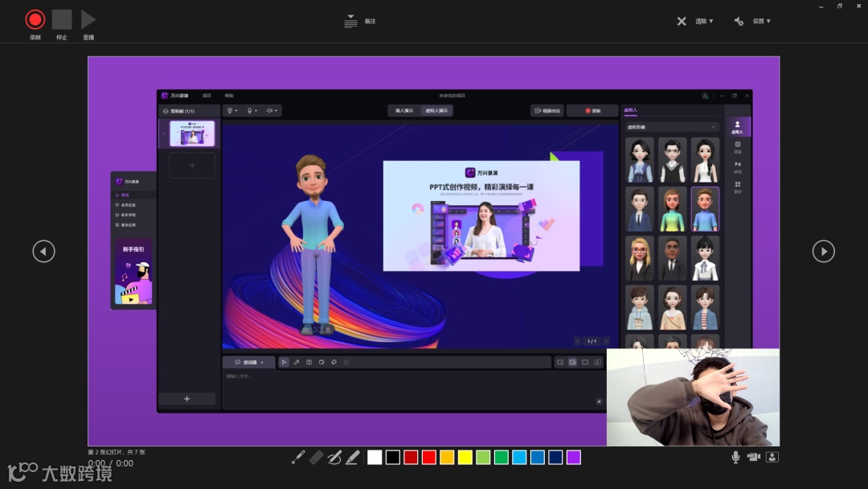Pick the light blue ink color
Image resolution: width=868 pixels, height=489 pixels.
coord(519,458)
